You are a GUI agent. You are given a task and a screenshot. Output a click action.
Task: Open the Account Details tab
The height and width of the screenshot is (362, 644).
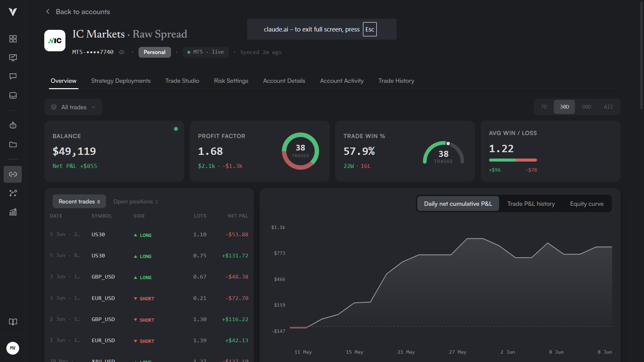click(284, 81)
